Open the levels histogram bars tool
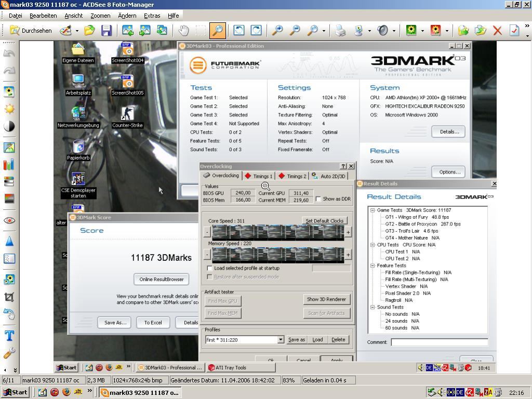 coord(9,165)
